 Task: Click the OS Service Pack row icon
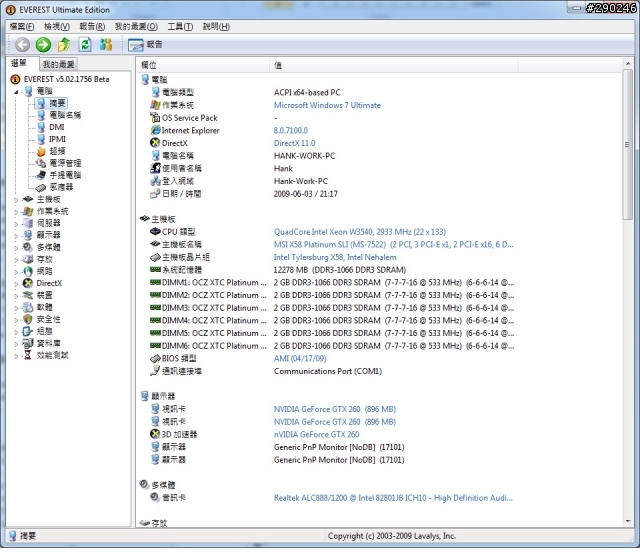coord(155,118)
